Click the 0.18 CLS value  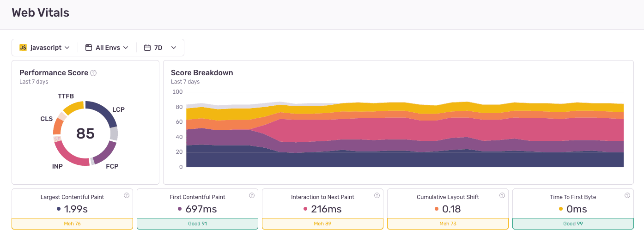451,209
